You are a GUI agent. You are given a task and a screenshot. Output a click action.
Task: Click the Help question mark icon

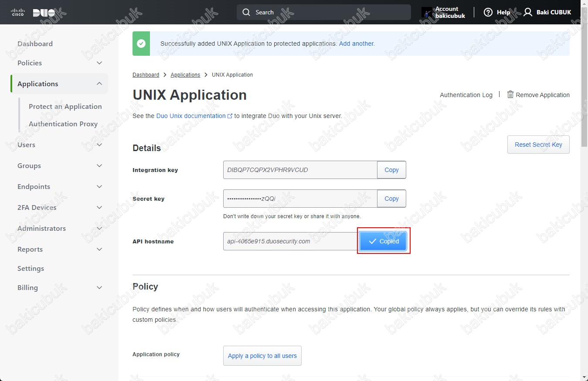(x=488, y=12)
